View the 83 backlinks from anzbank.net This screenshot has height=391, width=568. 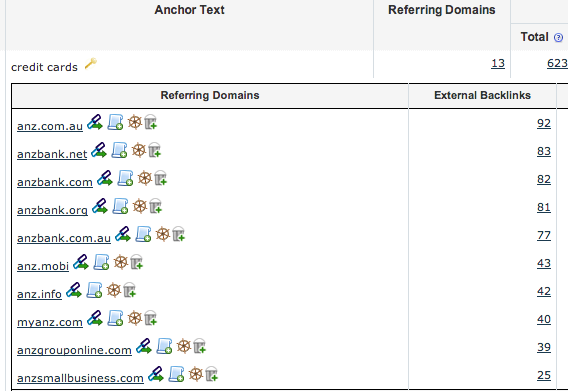pyautogui.click(x=544, y=151)
